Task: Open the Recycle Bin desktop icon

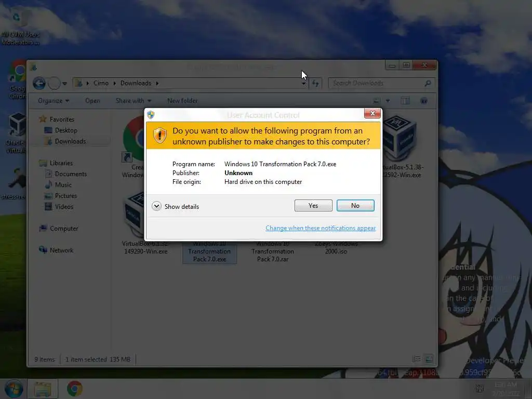Action: point(20,27)
